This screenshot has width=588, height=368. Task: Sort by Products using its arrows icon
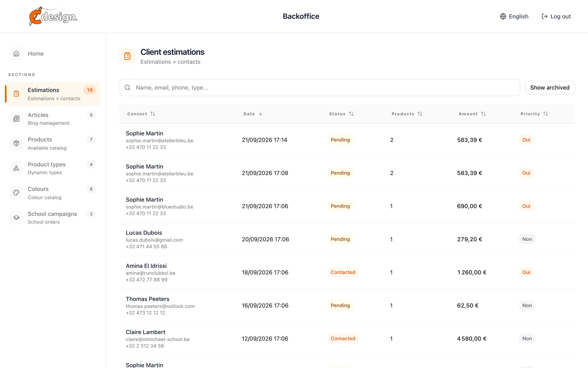[420, 114]
